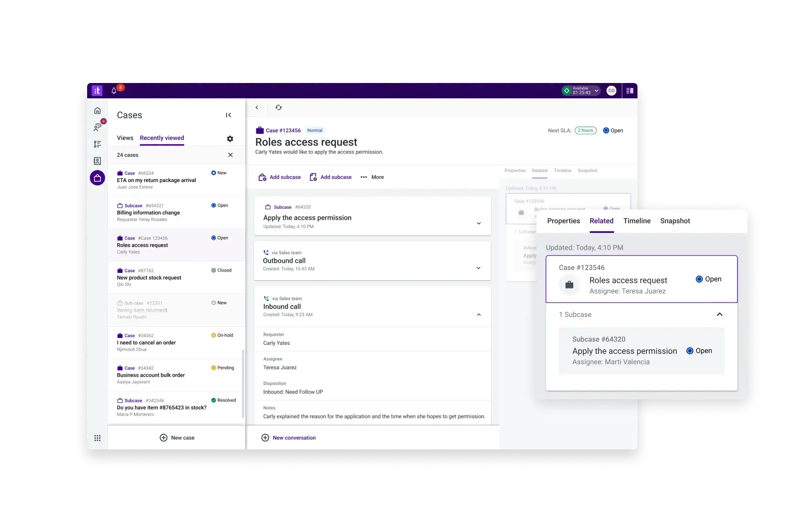
Task: Switch to the Views tab in Cases
Action: pyautogui.click(x=125, y=138)
